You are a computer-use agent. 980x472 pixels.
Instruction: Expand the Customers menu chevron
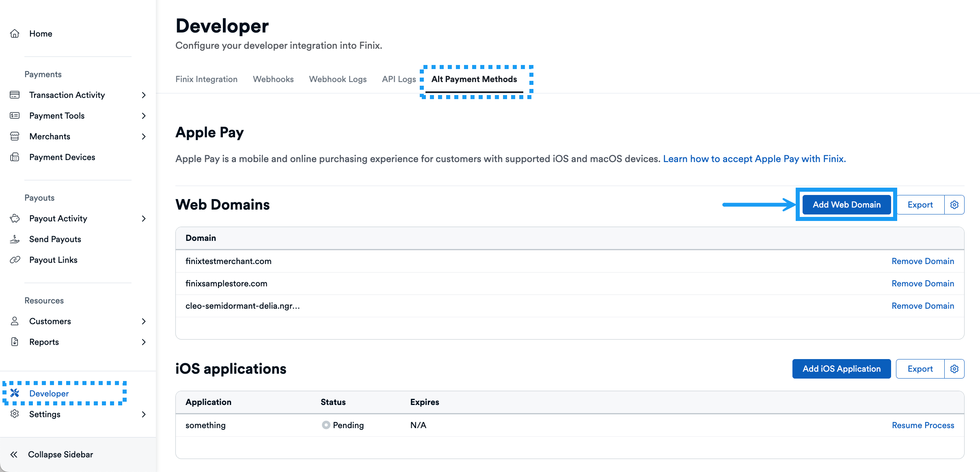coord(144,321)
